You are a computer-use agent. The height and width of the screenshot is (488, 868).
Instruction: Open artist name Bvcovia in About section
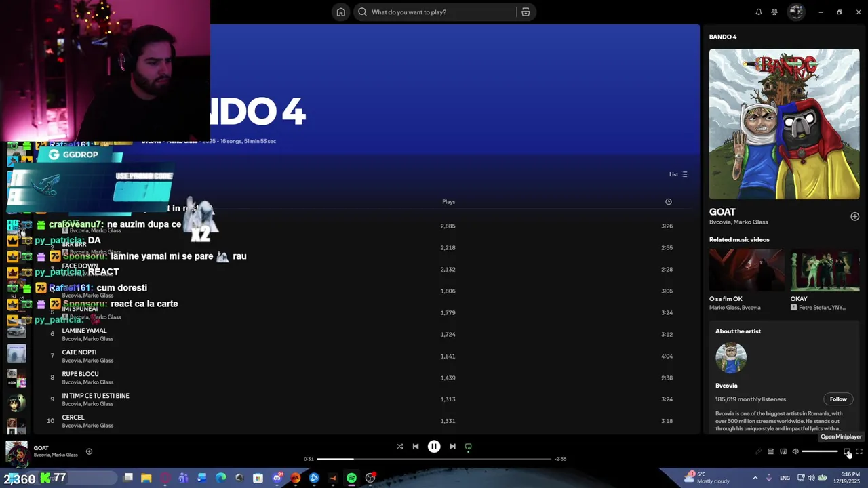tap(726, 386)
